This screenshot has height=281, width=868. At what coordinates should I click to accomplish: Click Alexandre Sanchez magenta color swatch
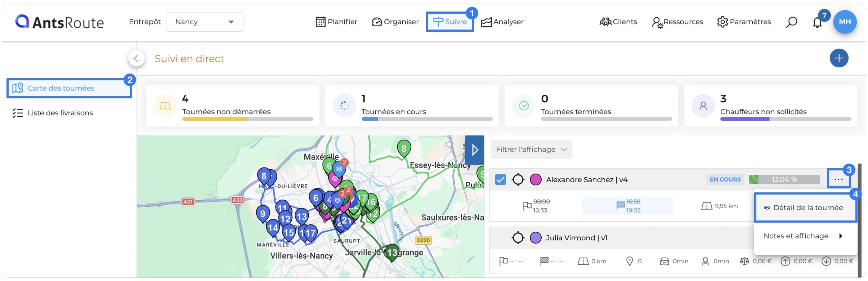(x=536, y=179)
